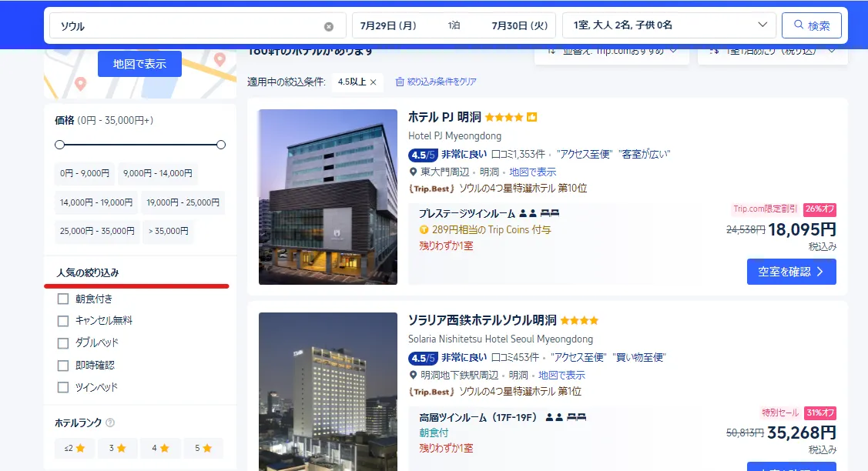The height and width of the screenshot is (471, 868).
Task: Click the location pin icon near 東大門周辺
Action: click(412, 170)
